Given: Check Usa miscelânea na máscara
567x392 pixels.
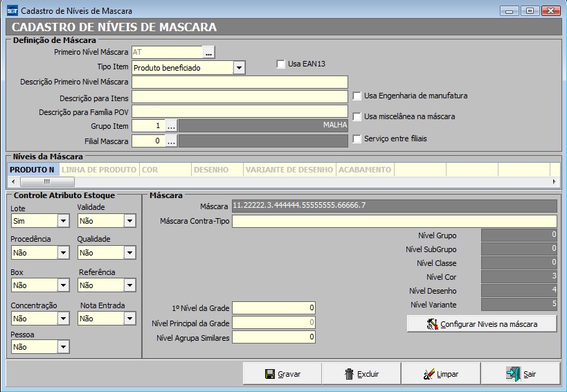Looking at the screenshot, I should pyautogui.click(x=357, y=117).
